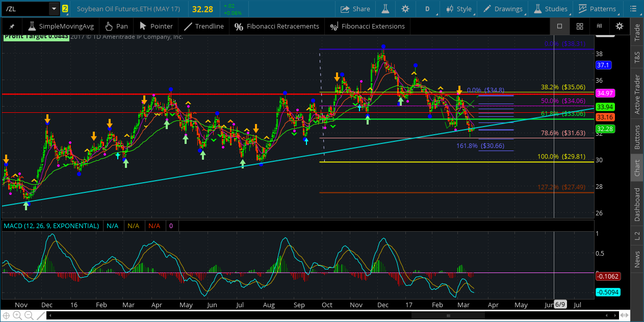Open the Style menu
This screenshot has width=644, height=322.
tap(459, 9)
